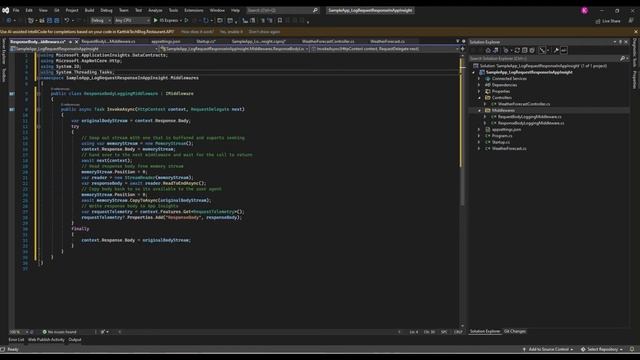Screen dimensions: 640x360
Task: Collapse the try block via outlining toggle
Action: (39, 127)
